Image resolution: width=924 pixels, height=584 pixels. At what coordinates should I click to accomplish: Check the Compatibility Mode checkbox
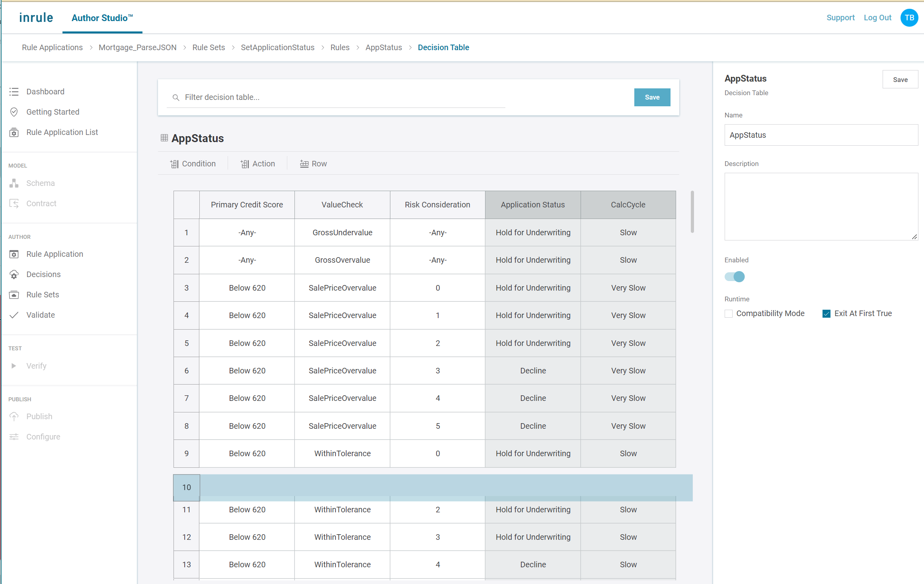[729, 314]
